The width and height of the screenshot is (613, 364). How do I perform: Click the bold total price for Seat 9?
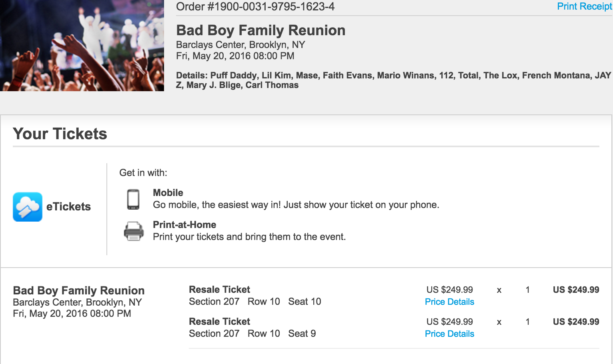[x=576, y=322]
